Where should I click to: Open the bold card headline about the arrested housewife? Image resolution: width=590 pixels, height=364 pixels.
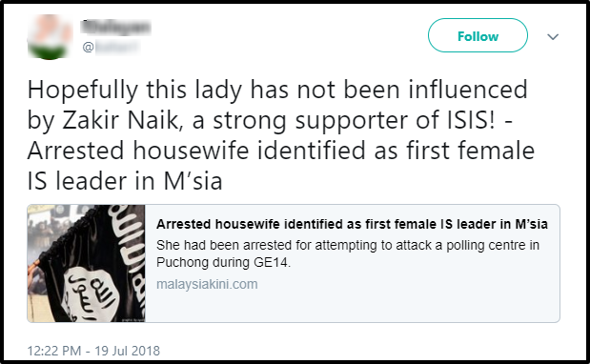click(352, 224)
